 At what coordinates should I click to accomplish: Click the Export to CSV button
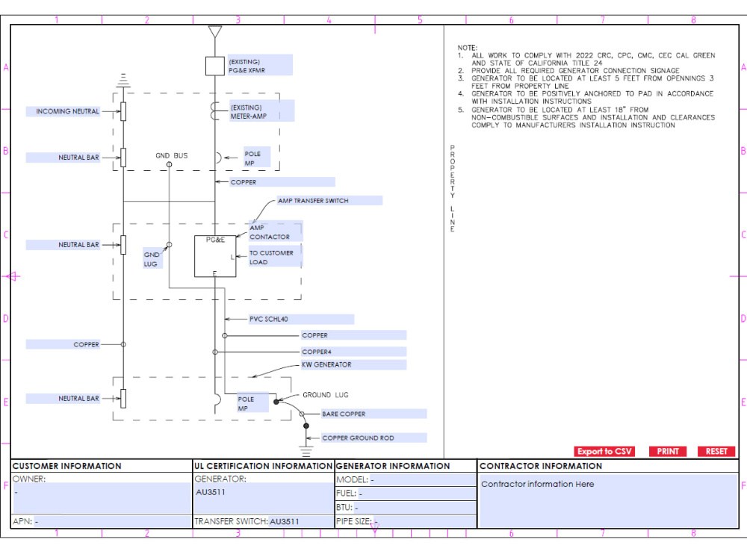pyautogui.click(x=604, y=452)
